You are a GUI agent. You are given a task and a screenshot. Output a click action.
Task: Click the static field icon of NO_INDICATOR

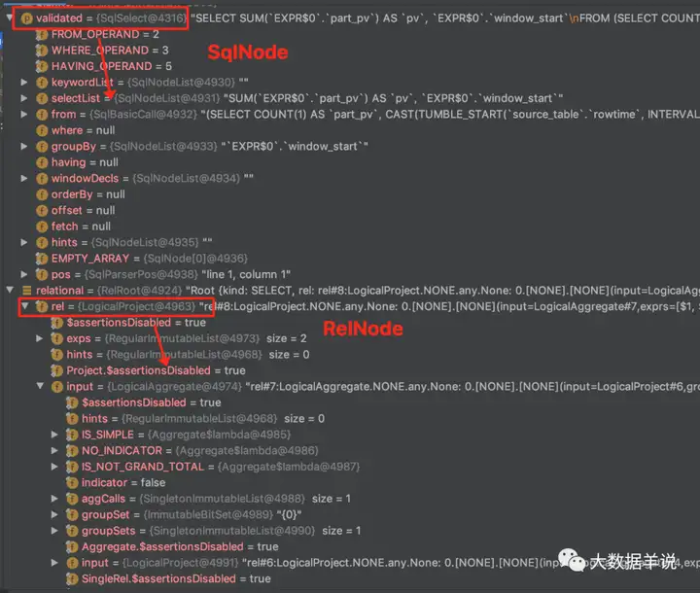[x=72, y=451]
